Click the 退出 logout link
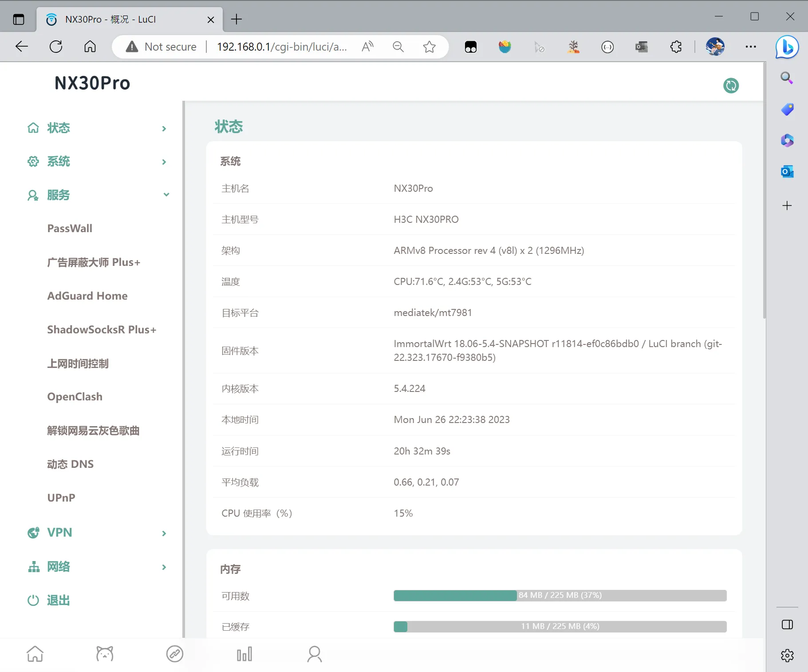 (58, 601)
